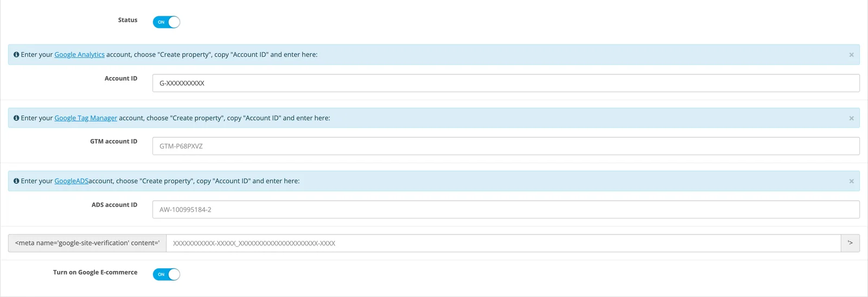Dismiss the Google Analytics info notice

coord(851,55)
